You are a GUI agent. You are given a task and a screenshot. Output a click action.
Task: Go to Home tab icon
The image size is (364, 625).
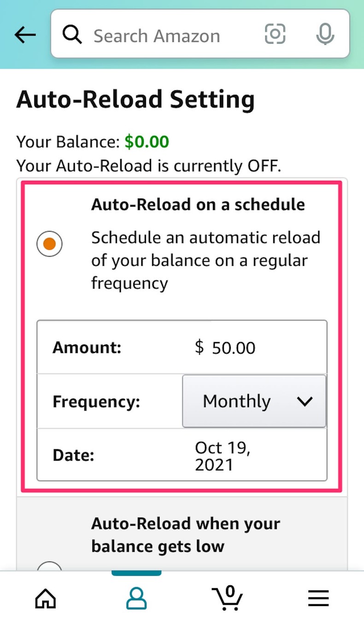pos(46,599)
